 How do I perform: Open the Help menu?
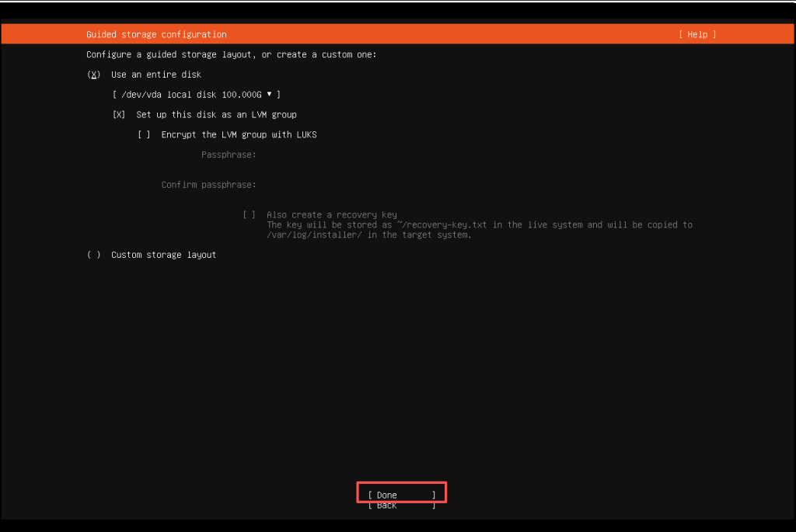pos(696,33)
